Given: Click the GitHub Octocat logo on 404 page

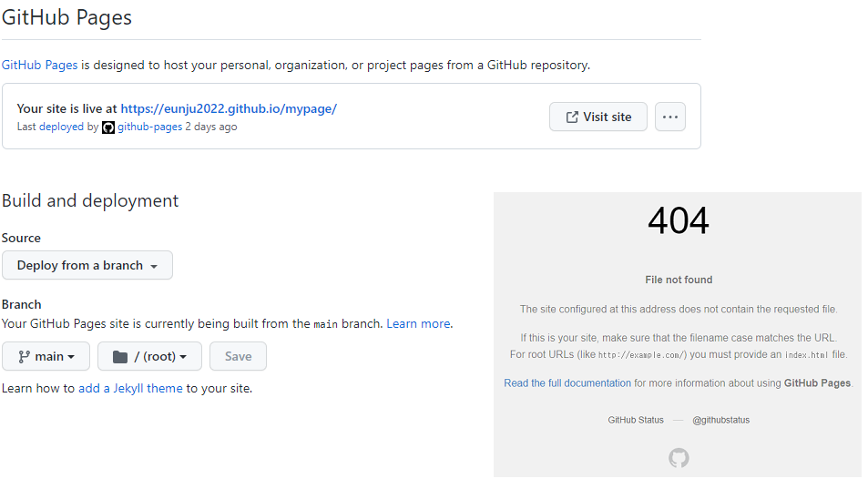Looking at the screenshot, I should 679,458.
